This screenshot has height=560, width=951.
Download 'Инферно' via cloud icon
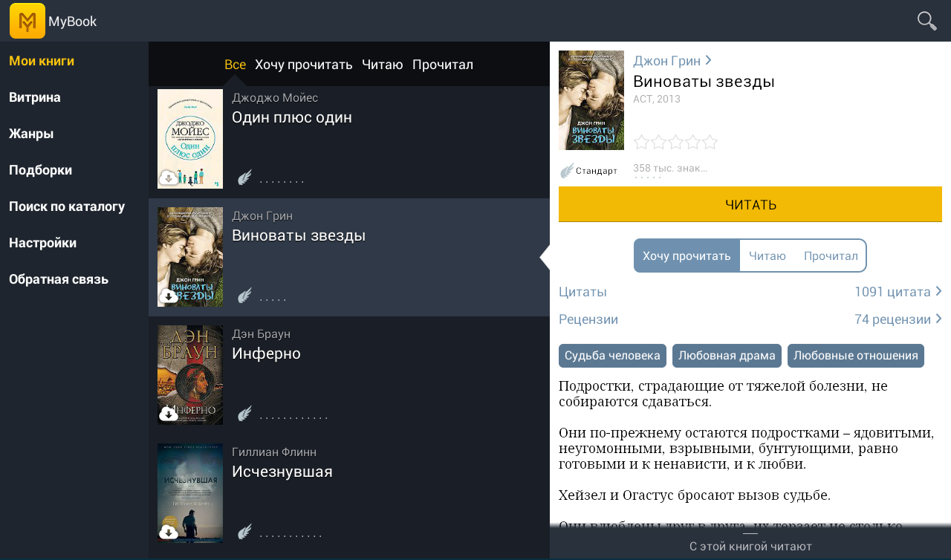[169, 414]
